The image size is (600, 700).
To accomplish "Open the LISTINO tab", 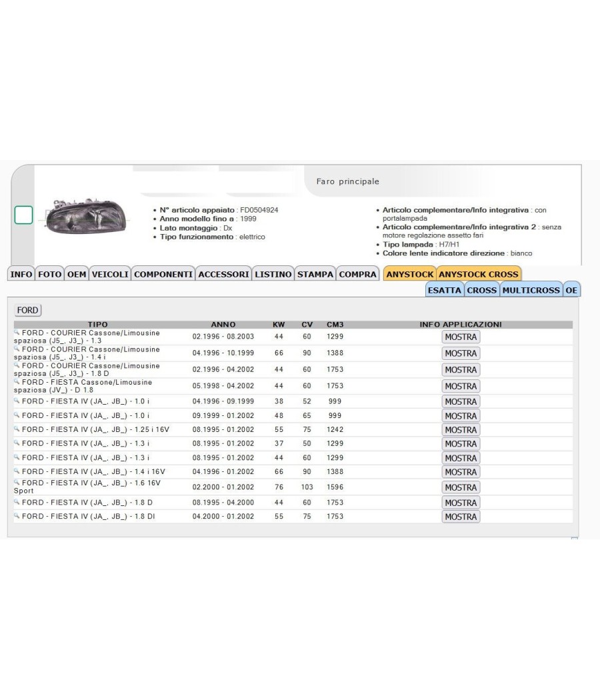I will [273, 274].
